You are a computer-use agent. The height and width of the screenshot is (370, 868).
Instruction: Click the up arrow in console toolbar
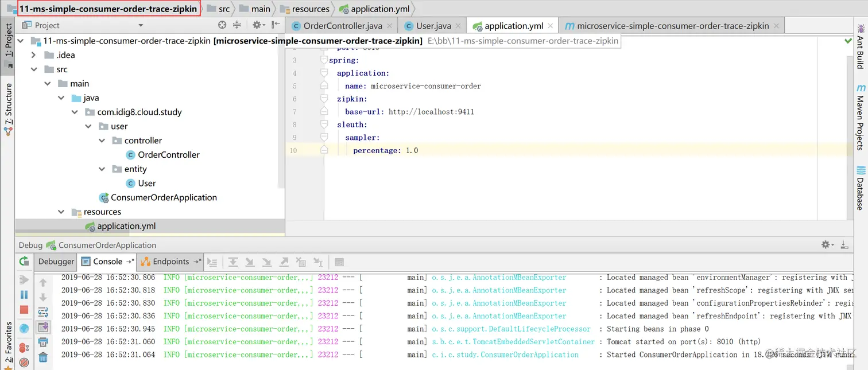click(x=43, y=283)
